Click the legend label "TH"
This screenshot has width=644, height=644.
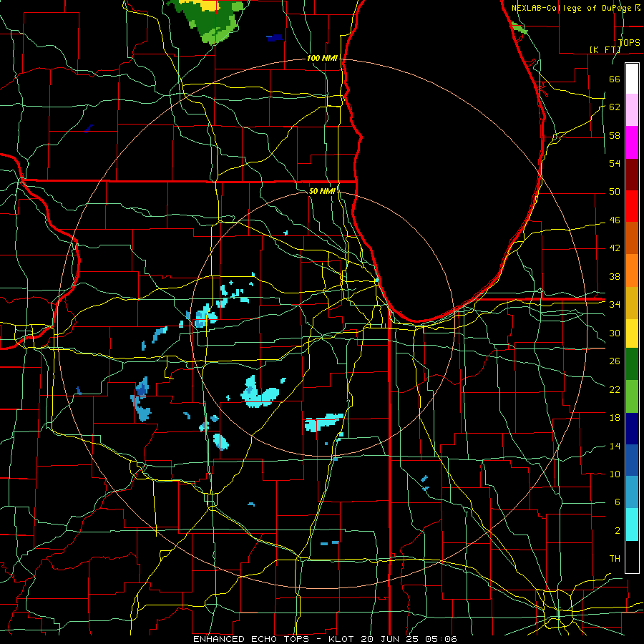[615, 558]
